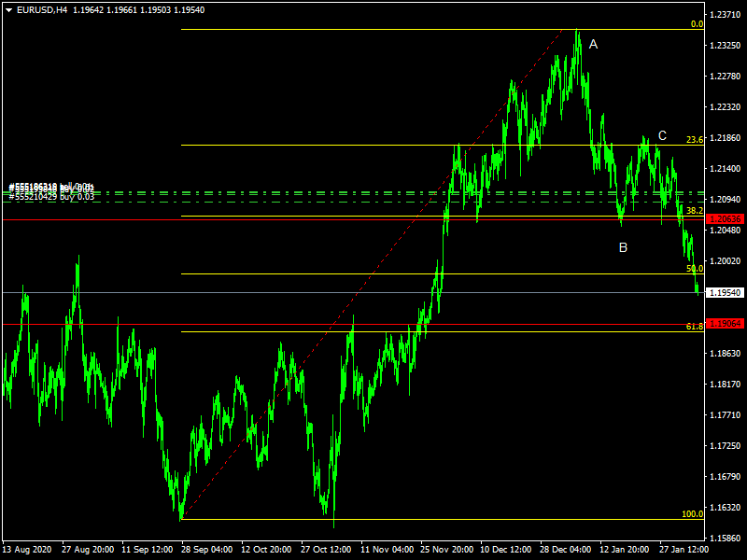This screenshot has height=560, width=747.
Task: Click 1.17250 on the price axis
Action: 726,446
